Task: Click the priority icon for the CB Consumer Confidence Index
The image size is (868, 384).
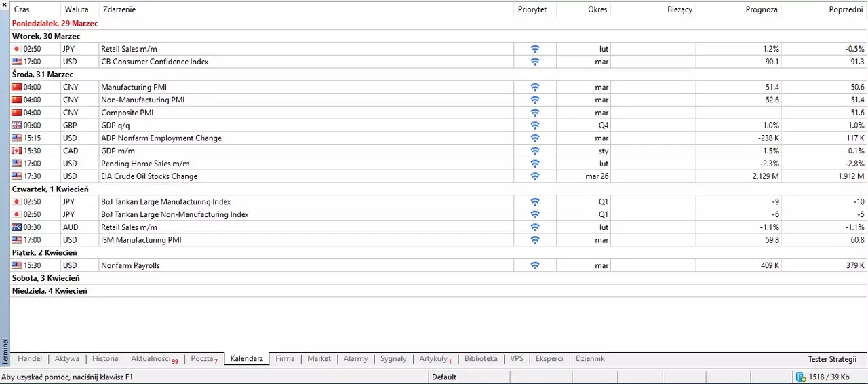Action: 535,62
